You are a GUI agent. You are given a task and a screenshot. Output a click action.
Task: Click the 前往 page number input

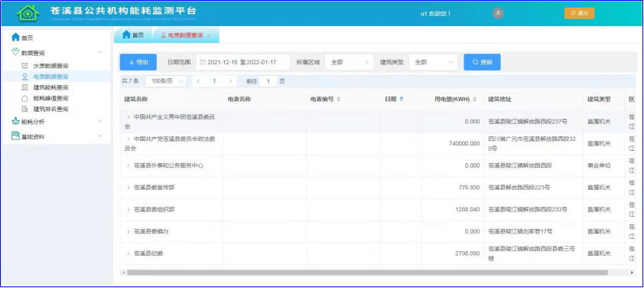[268, 81]
